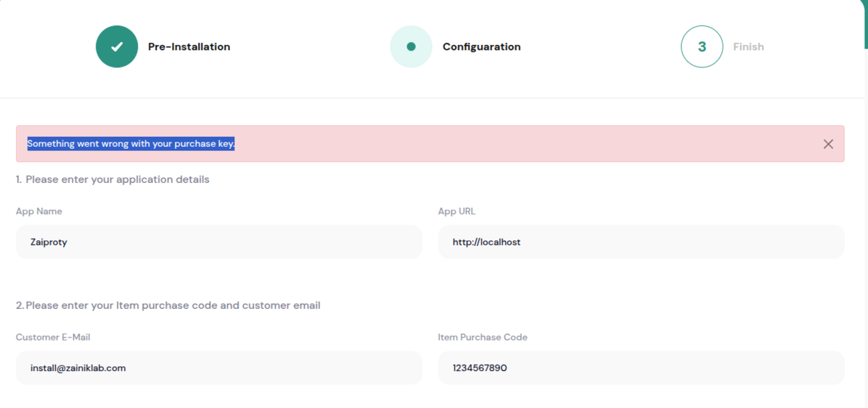
Task: Click the Item Purchase Code field label
Action: pyautogui.click(x=482, y=337)
